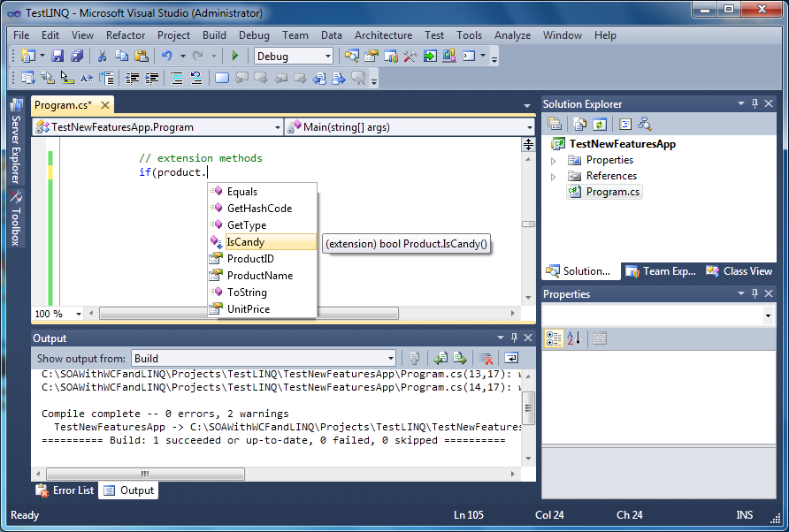Open the Server Explorer side tab
The image size is (789, 532).
pos(16,141)
